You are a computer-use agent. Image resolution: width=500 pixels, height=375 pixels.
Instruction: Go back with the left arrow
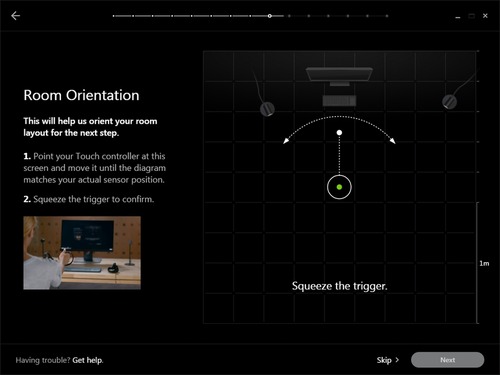pyautogui.click(x=15, y=16)
